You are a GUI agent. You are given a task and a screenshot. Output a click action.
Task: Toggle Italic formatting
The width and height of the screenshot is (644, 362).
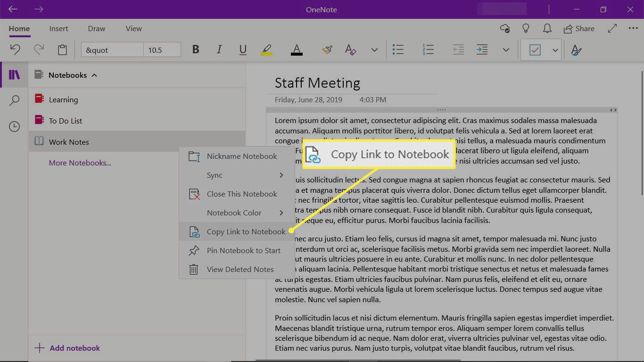tap(219, 49)
